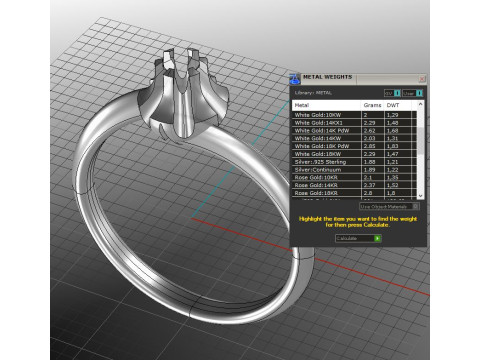This screenshot has width=480, height=360.
Task: Click the metal list scroll up arrow
Action: coord(420,104)
